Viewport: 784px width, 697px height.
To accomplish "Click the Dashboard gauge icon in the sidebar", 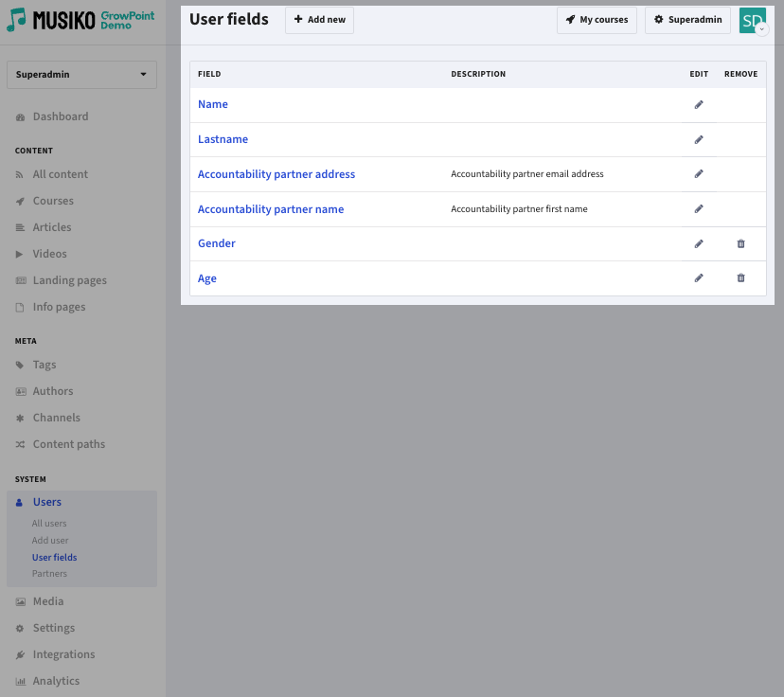I will [20, 117].
